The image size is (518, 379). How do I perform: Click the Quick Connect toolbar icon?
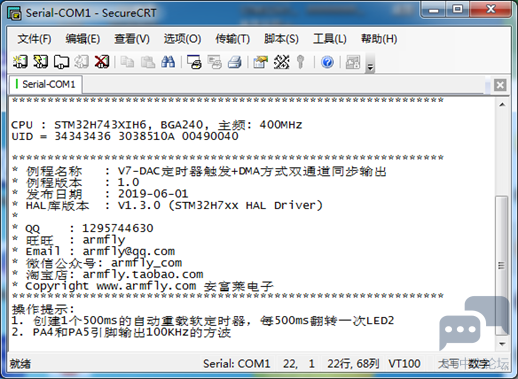pos(41,62)
